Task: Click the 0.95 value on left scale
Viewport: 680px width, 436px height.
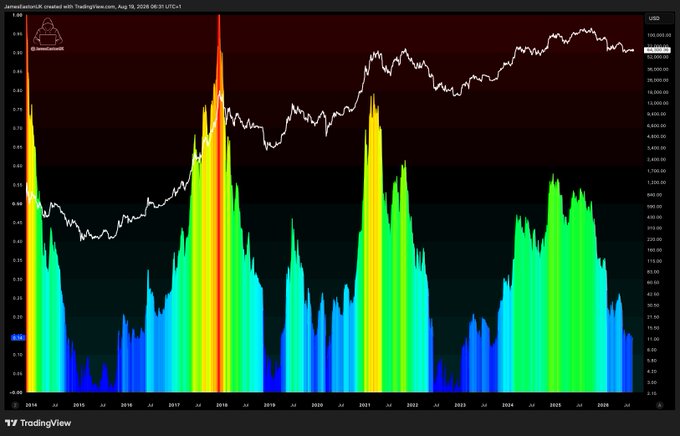Action: point(17,33)
